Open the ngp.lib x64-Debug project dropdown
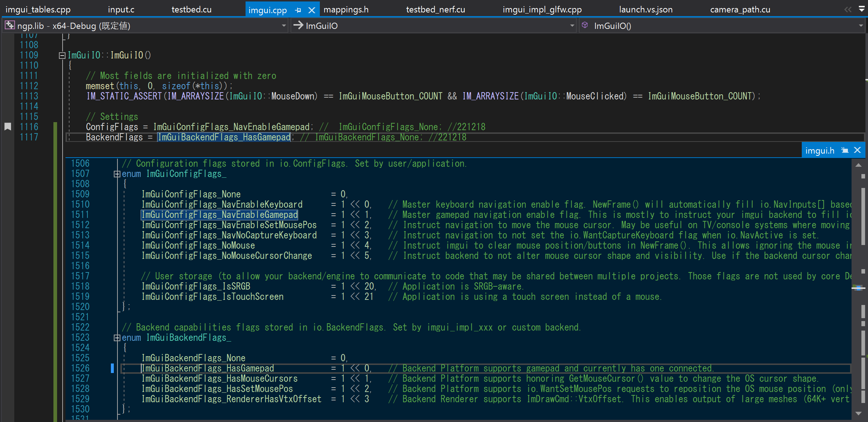This screenshot has height=422, width=868. pos(284,26)
